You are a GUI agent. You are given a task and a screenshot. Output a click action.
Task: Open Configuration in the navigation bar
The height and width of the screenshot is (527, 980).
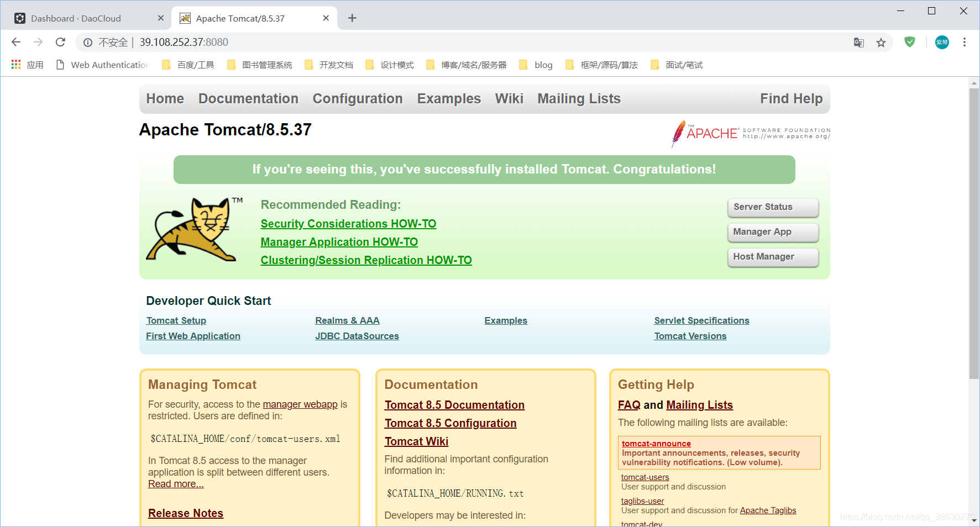point(358,99)
